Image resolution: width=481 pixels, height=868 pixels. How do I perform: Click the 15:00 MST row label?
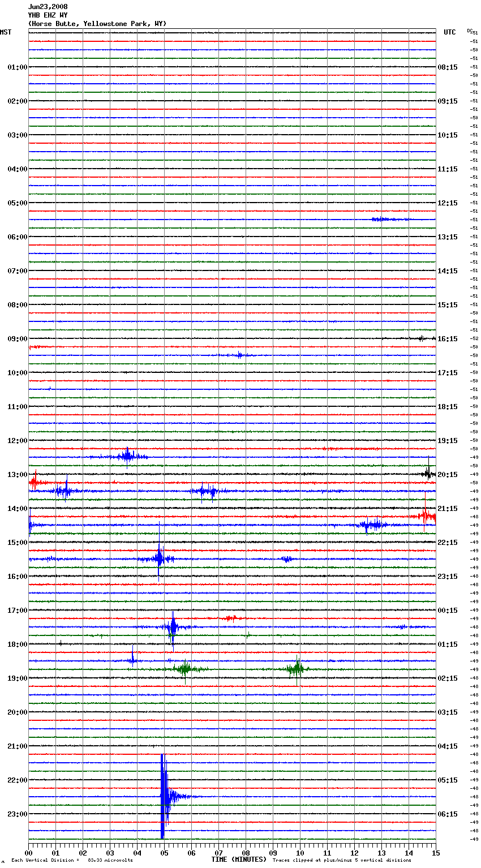pos(18,543)
